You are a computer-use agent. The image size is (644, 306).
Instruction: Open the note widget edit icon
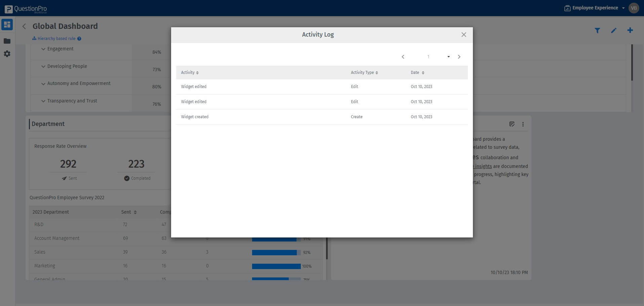(512, 124)
